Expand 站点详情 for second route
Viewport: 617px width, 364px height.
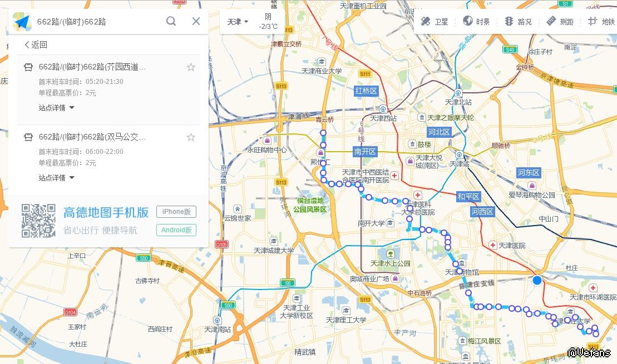tap(56, 178)
